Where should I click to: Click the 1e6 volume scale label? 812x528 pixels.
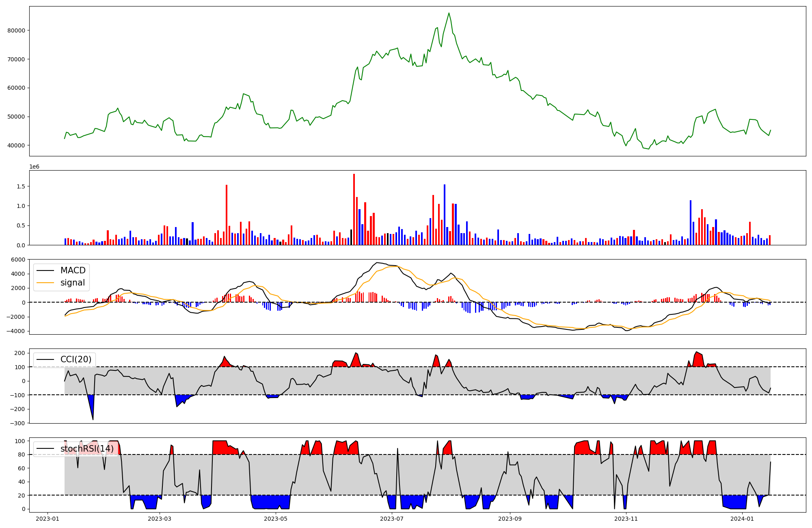click(34, 167)
